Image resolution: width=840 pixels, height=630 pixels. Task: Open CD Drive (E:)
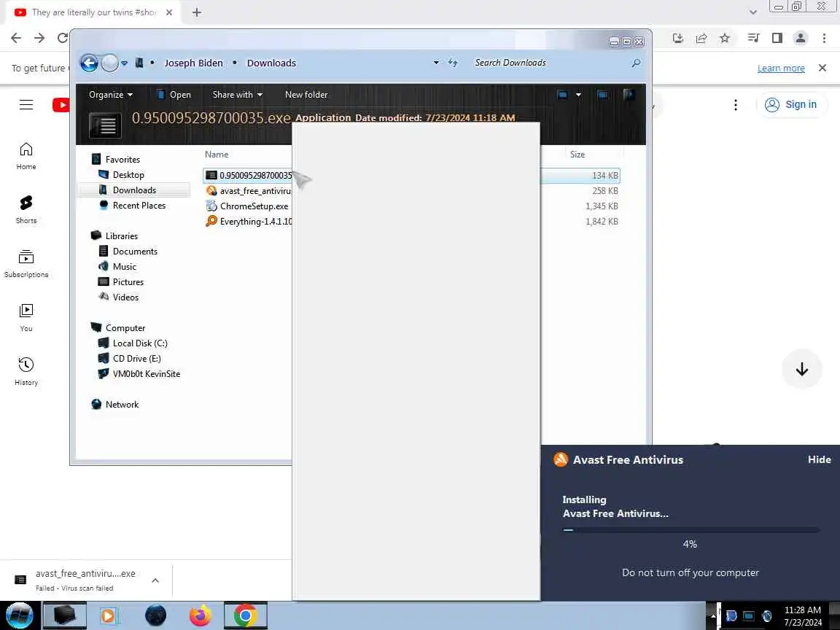136,359
